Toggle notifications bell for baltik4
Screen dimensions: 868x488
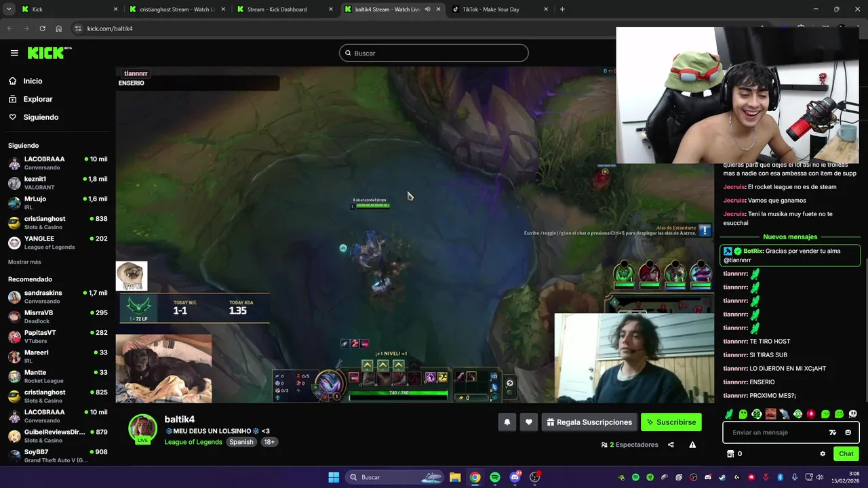(507, 422)
